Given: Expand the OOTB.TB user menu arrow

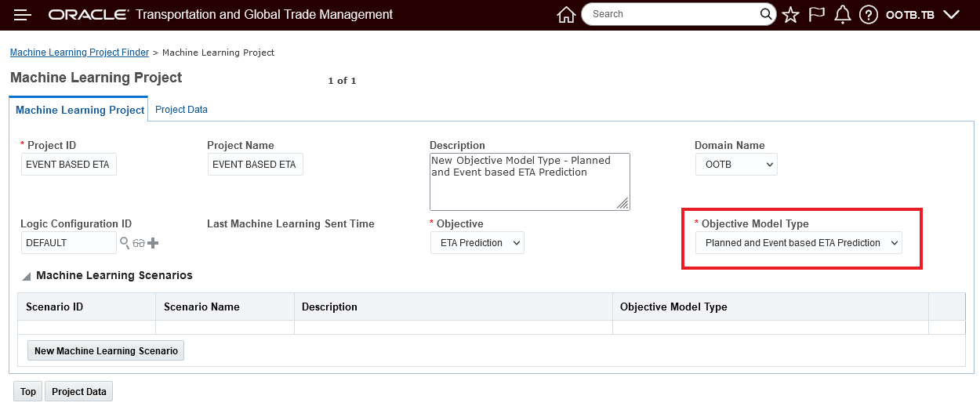Looking at the screenshot, I should (x=951, y=15).
